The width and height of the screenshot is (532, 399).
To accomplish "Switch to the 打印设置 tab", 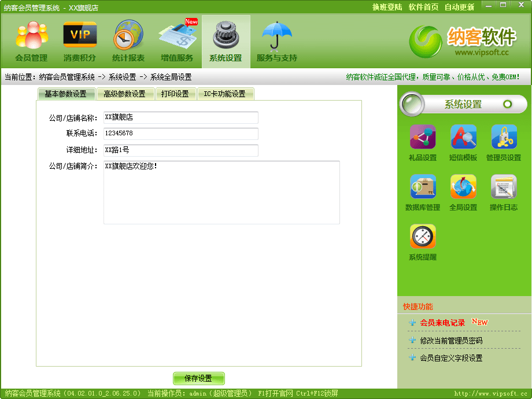I will 175,94.
